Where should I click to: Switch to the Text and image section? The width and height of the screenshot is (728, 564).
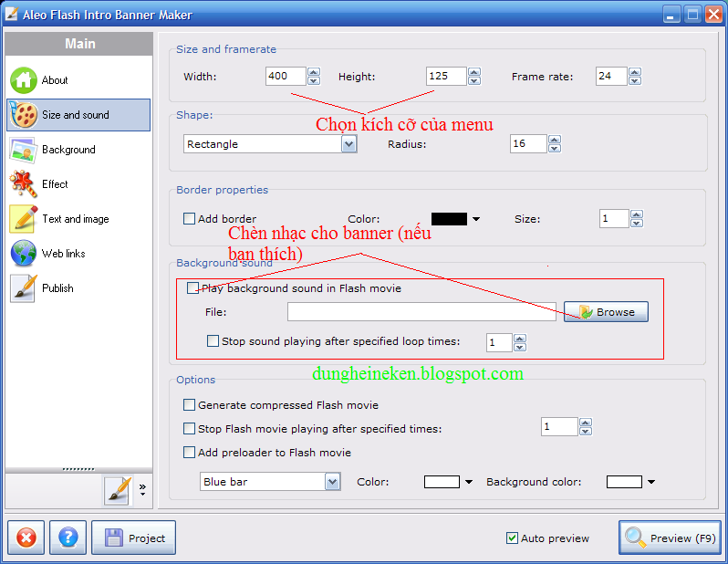(x=76, y=219)
